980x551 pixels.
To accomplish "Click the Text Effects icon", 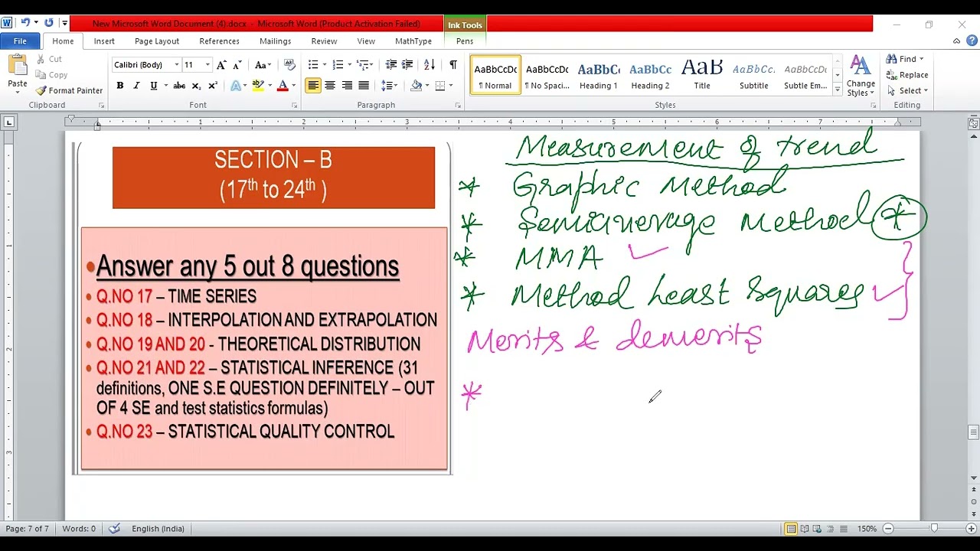I will point(236,86).
